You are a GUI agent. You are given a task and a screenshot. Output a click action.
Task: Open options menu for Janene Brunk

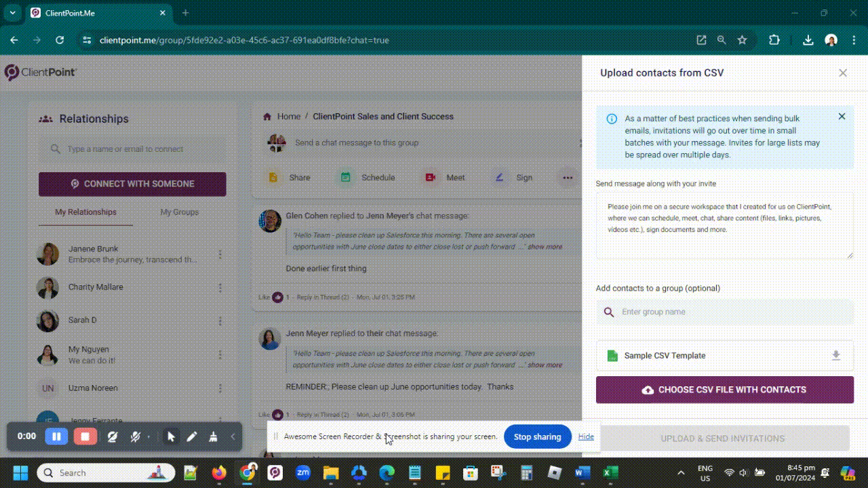tap(220, 254)
